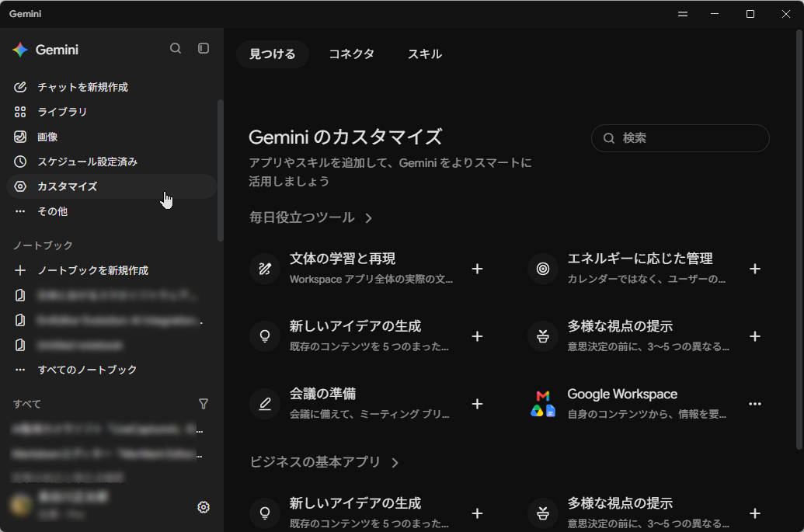Switch to 見つける tab
Screen dimensions: 804x532
[x=273, y=54]
